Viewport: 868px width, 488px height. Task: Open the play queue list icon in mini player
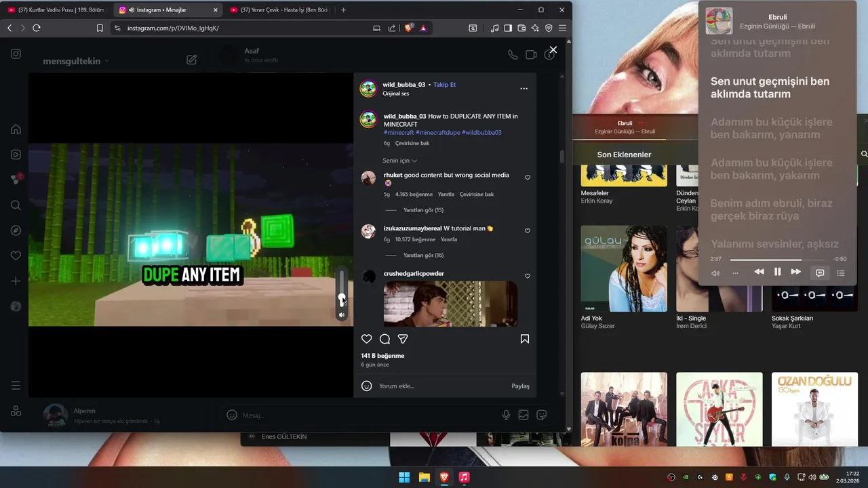[840, 272]
